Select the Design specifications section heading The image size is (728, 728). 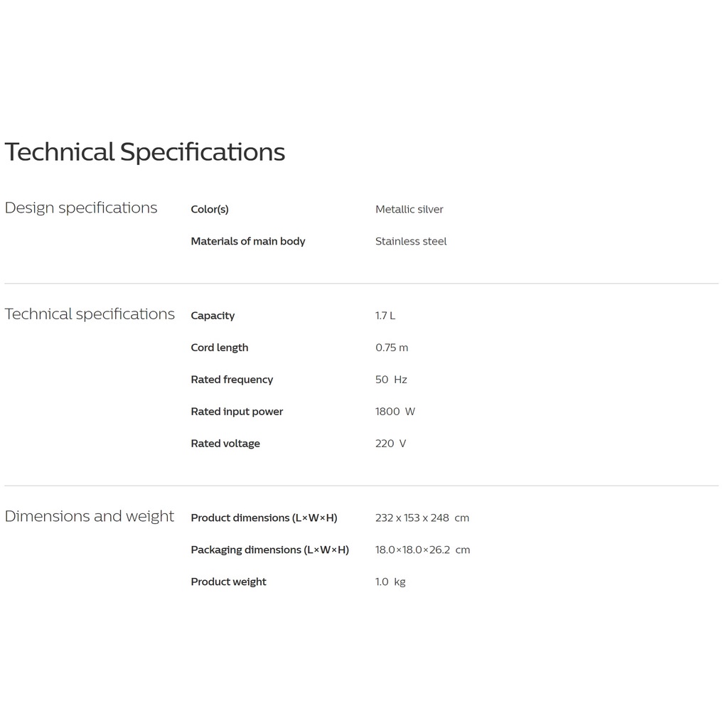click(x=81, y=208)
